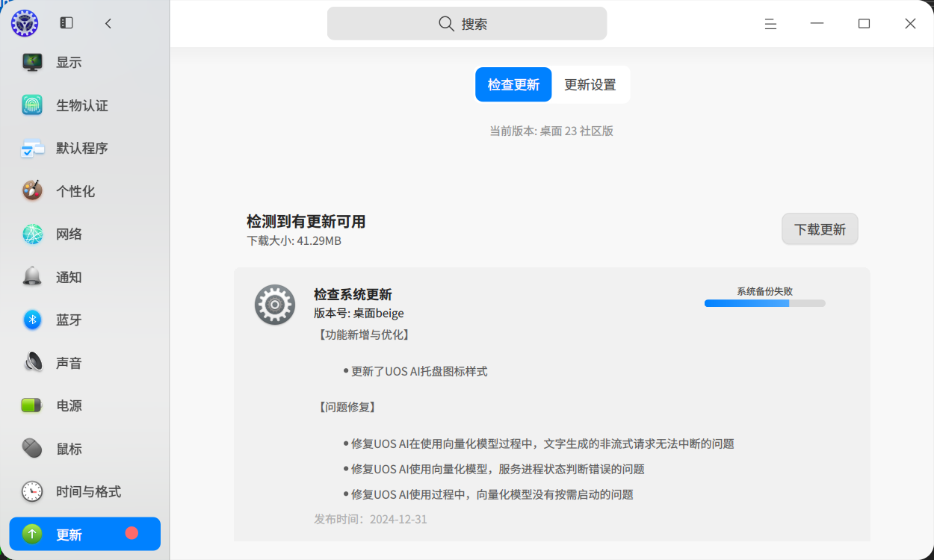The image size is (934, 560).
Task: Open the hamburger main menu
Action: [770, 24]
